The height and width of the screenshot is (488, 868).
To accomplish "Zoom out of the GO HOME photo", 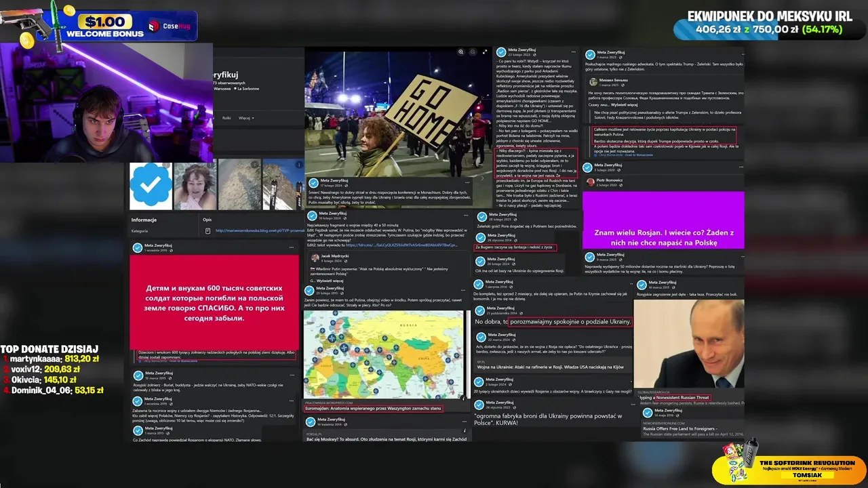I will pos(473,52).
